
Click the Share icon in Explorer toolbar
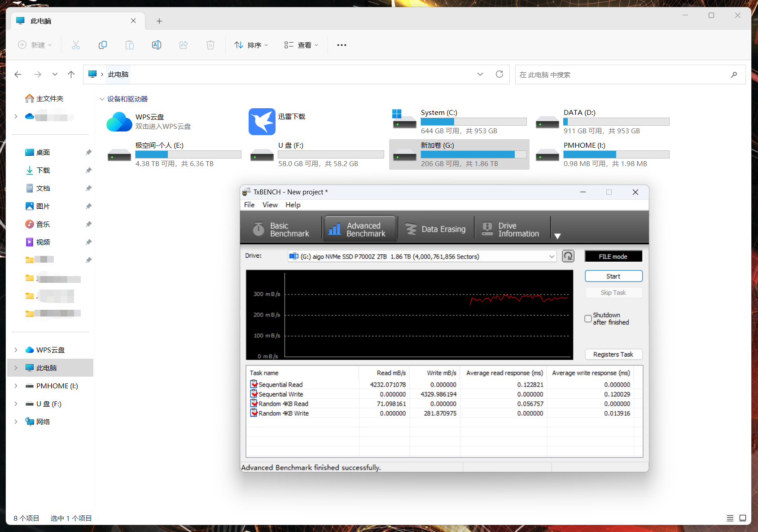point(184,45)
